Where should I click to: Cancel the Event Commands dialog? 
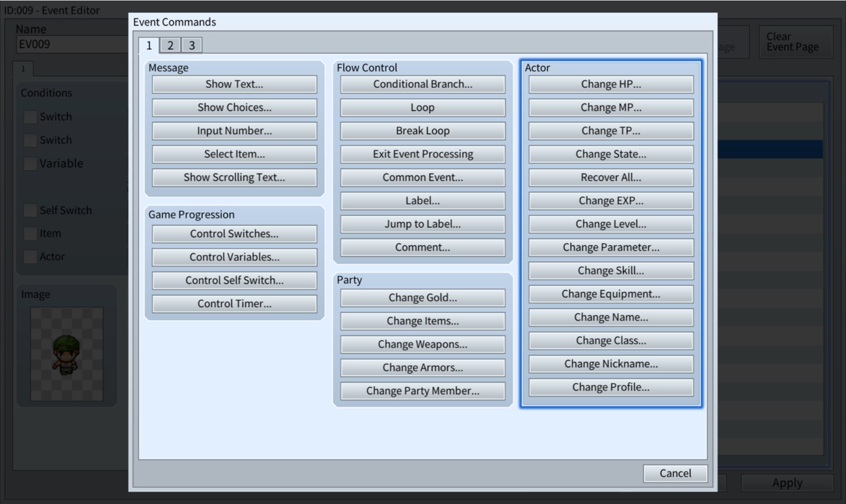pos(675,474)
